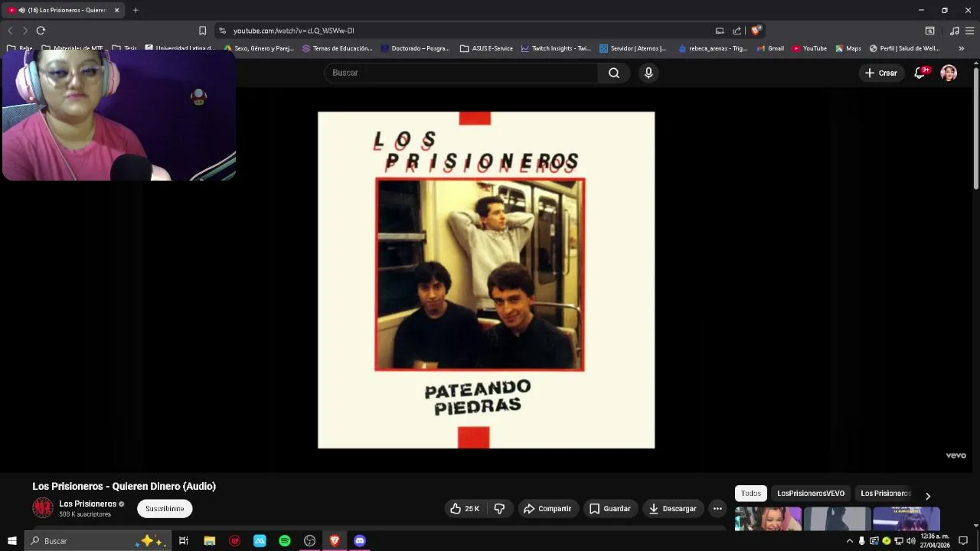Start voice search with microphone icon
The width and height of the screenshot is (980, 551).
tap(648, 73)
